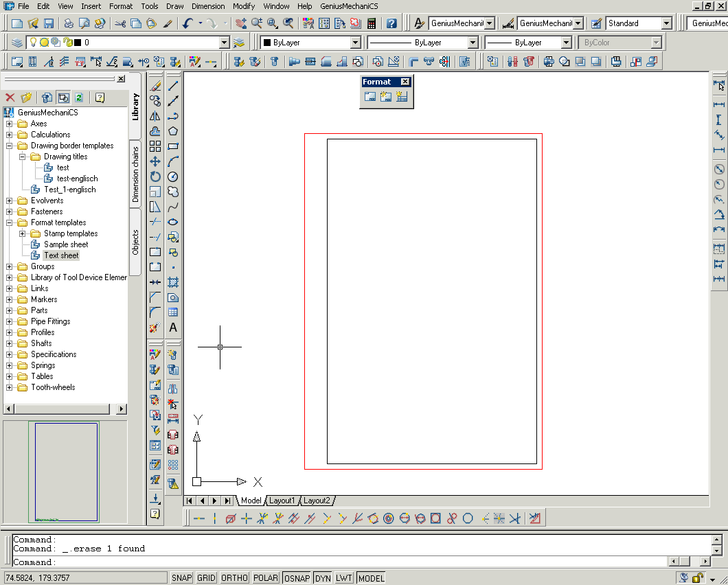The image size is (728, 585).
Task: Open the ByLayer linetype dropdown
Action: (x=473, y=43)
